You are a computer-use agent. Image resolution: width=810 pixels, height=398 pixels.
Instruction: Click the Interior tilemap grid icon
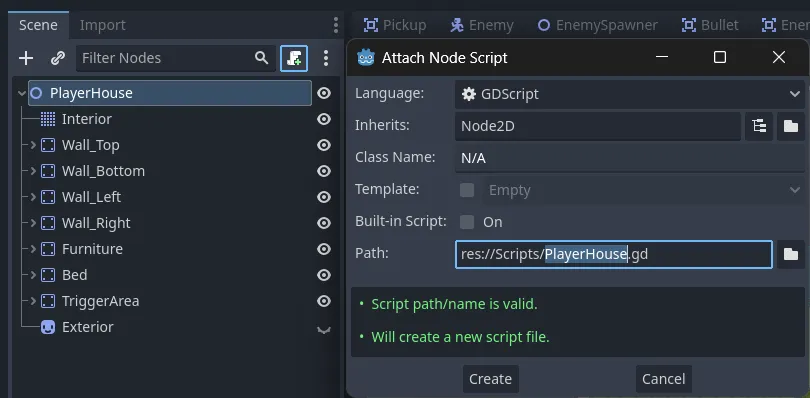(x=48, y=119)
